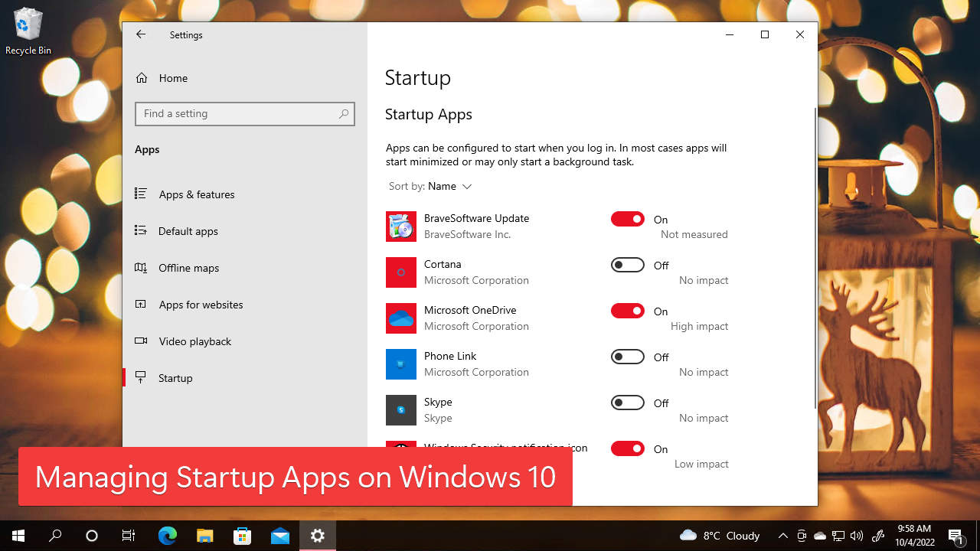Click the Cortana app icon in Startup list

401,272
